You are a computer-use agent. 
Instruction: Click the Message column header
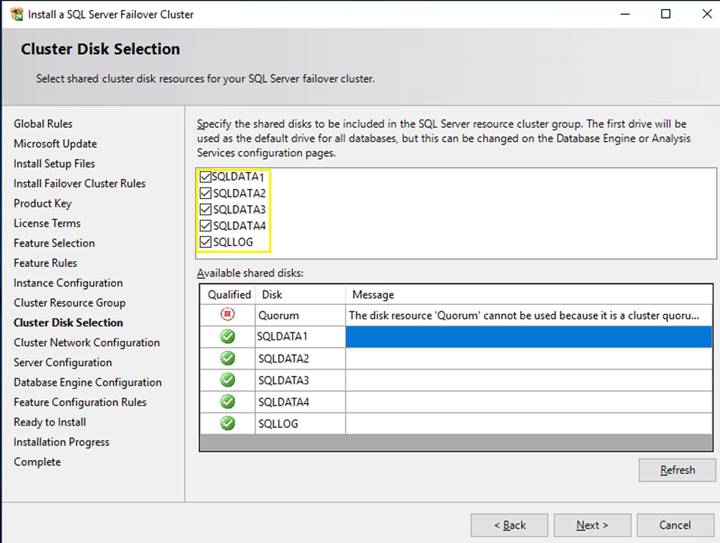click(x=529, y=295)
